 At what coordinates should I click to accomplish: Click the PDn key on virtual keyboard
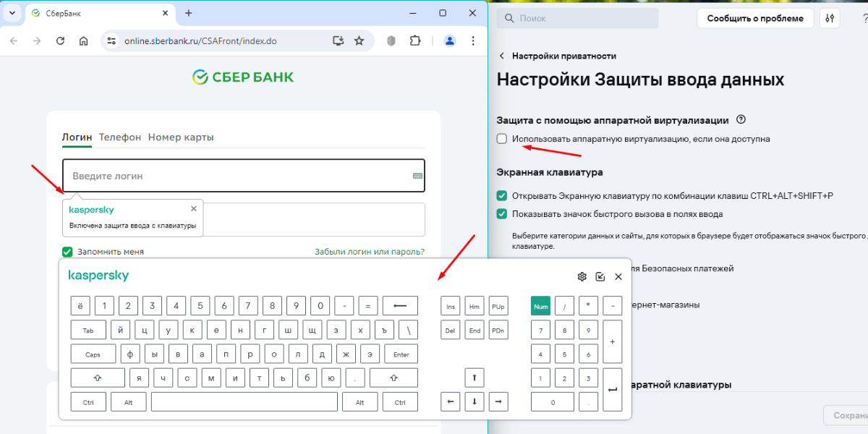click(498, 330)
